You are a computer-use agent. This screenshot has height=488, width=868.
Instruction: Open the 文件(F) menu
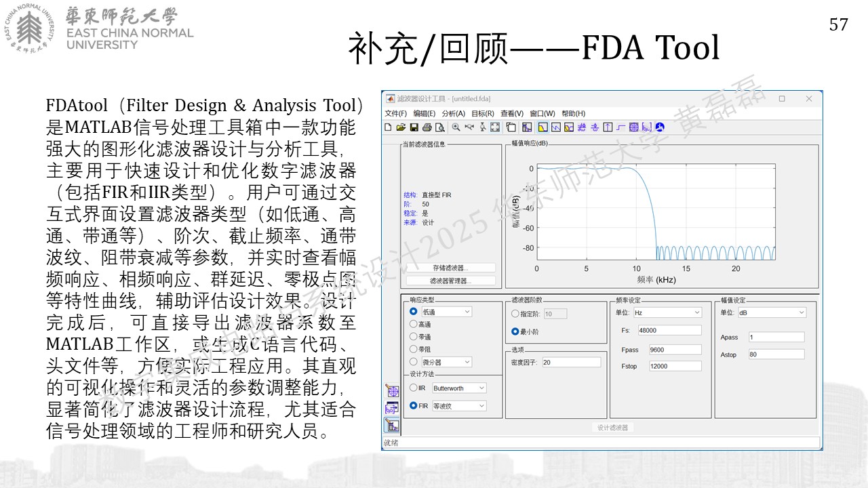click(x=396, y=113)
